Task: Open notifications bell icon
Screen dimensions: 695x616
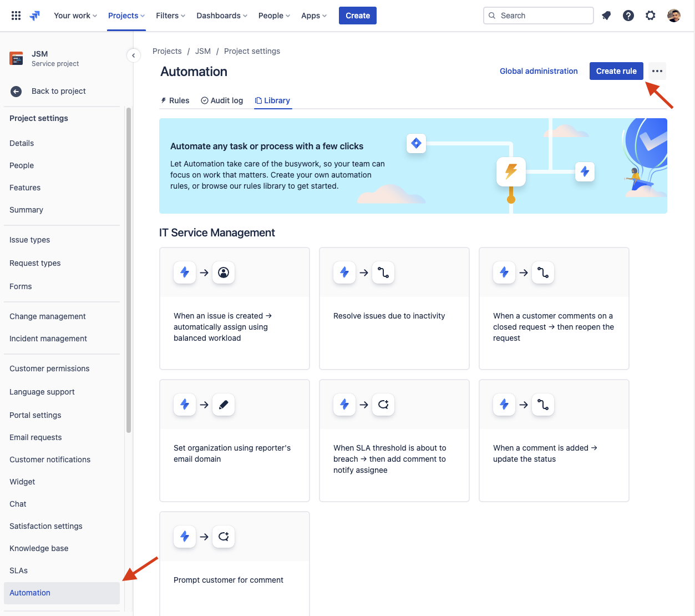Action: tap(606, 16)
